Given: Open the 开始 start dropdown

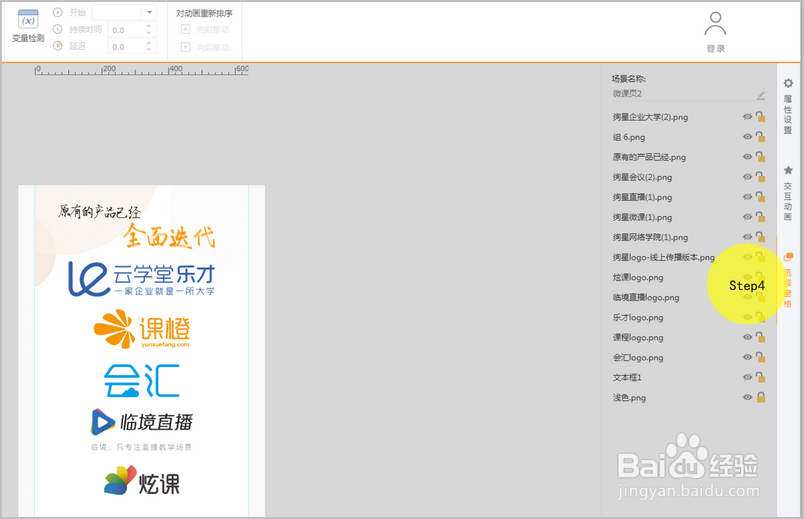Looking at the screenshot, I should click(x=149, y=12).
